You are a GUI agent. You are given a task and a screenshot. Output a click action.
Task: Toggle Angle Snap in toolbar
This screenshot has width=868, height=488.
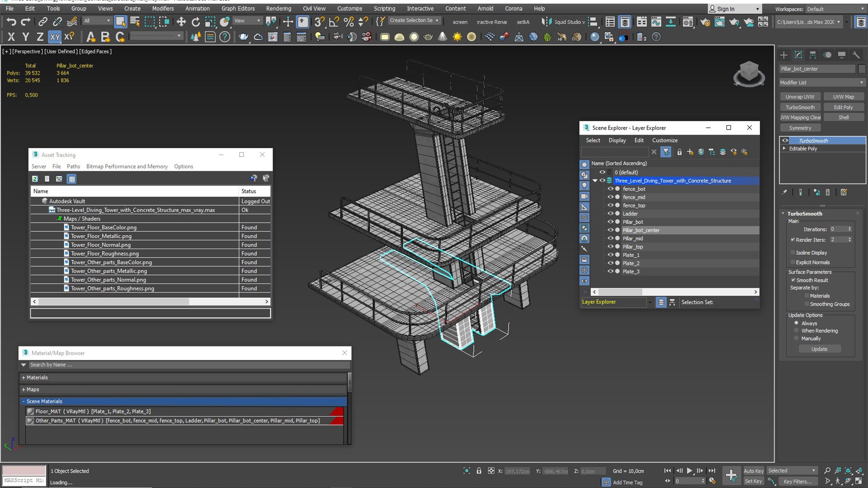point(334,21)
